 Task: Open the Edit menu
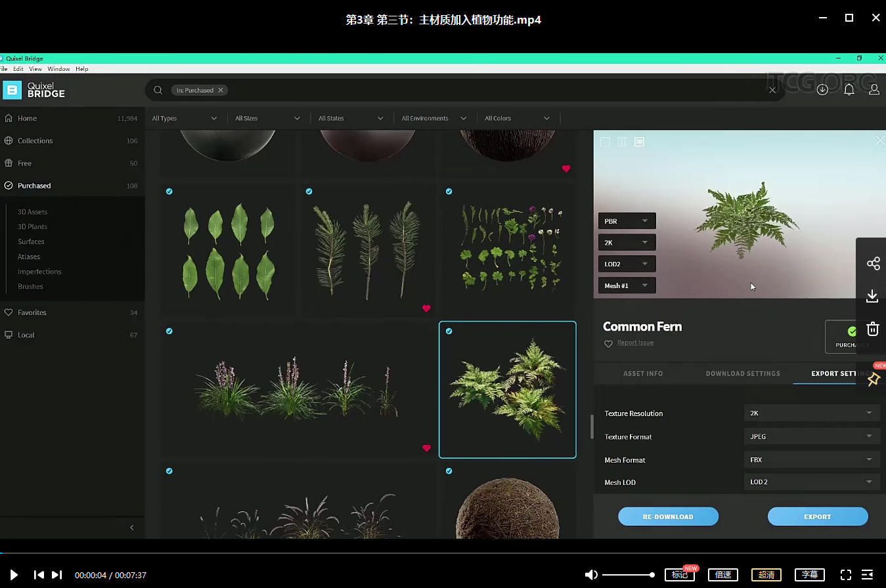click(18, 69)
